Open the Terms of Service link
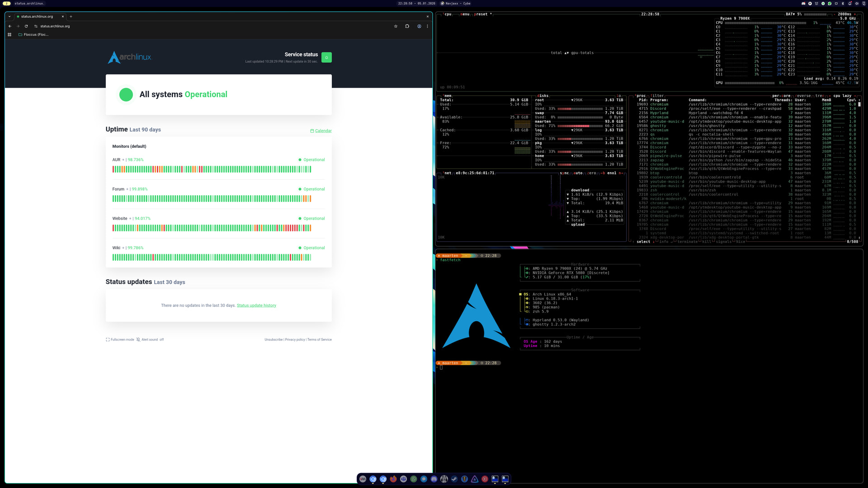The height and width of the screenshot is (488, 868). (320, 340)
